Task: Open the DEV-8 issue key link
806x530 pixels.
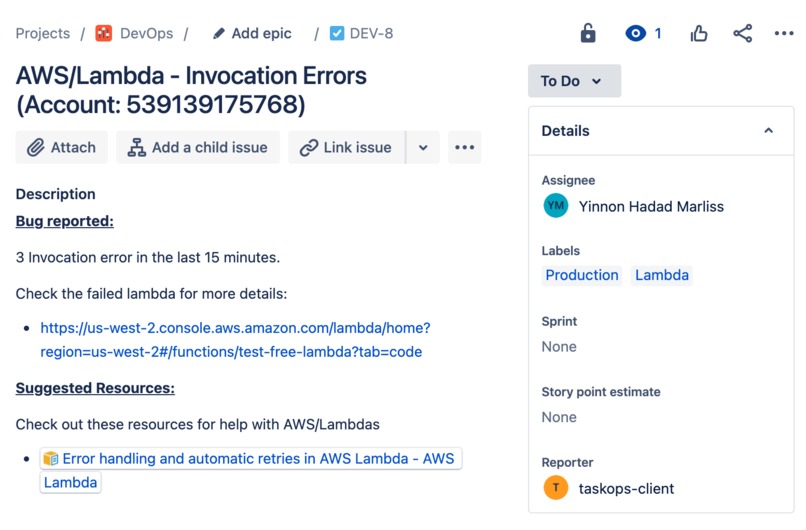Action: [x=371, y=33]
